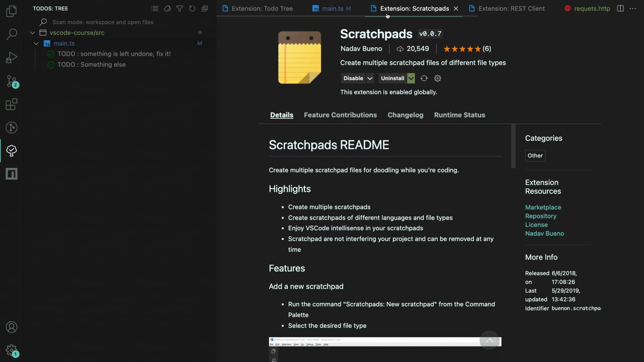The image size is (644, 362).
Task: Open the npm activity bar icon
Action: pos(11,174)
